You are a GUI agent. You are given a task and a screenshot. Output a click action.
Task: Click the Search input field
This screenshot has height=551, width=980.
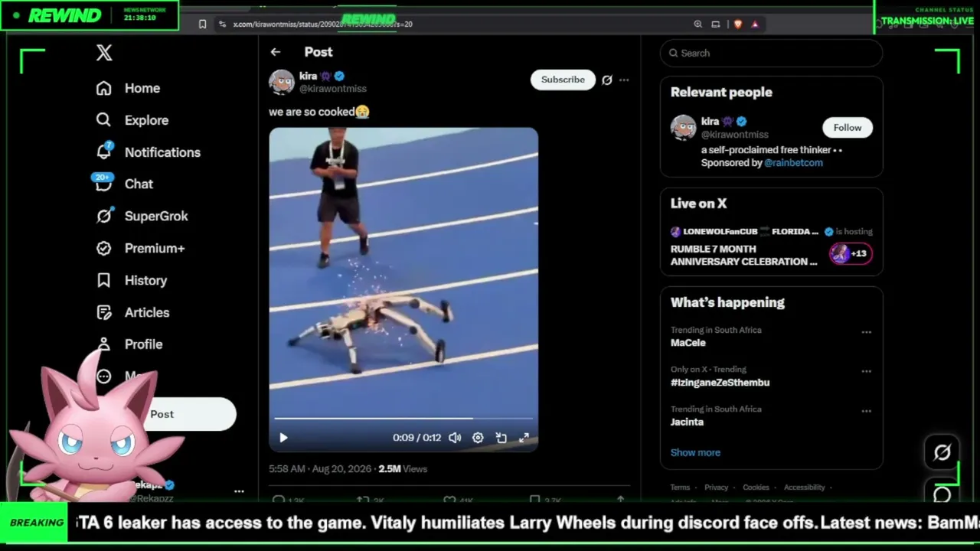pos(771,53)
